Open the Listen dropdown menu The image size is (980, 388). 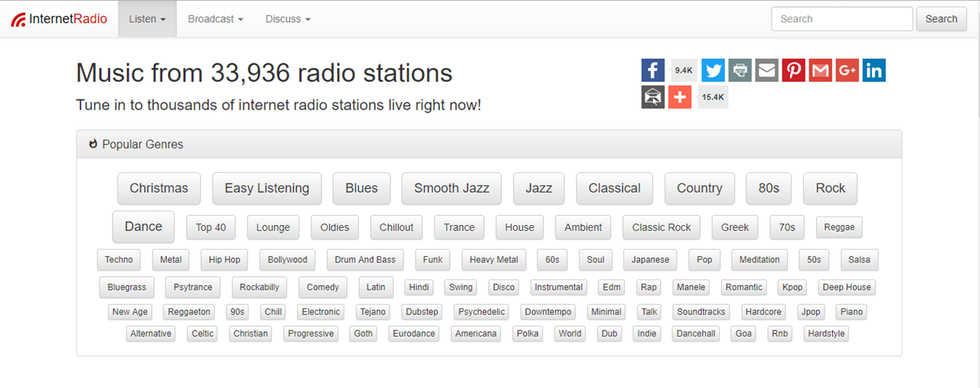(x=148, y=18)
